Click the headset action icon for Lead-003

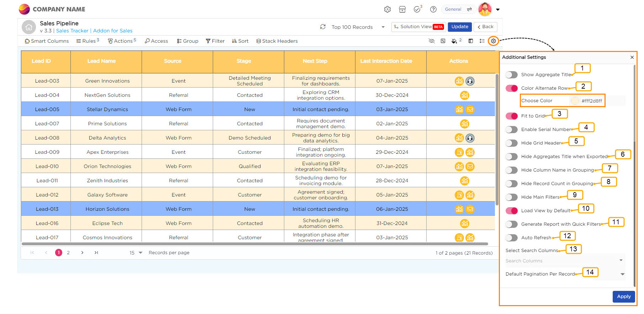[x=470, y=81]
